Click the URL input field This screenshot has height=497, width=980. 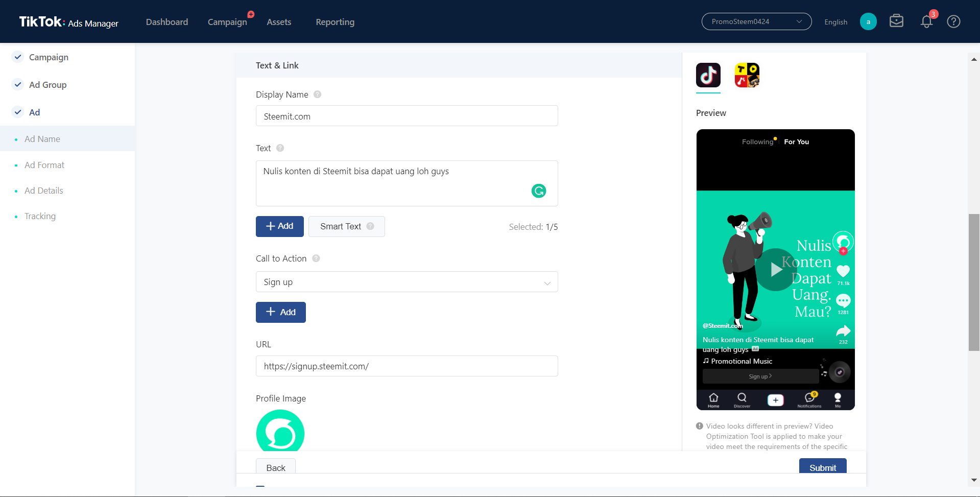407,366
